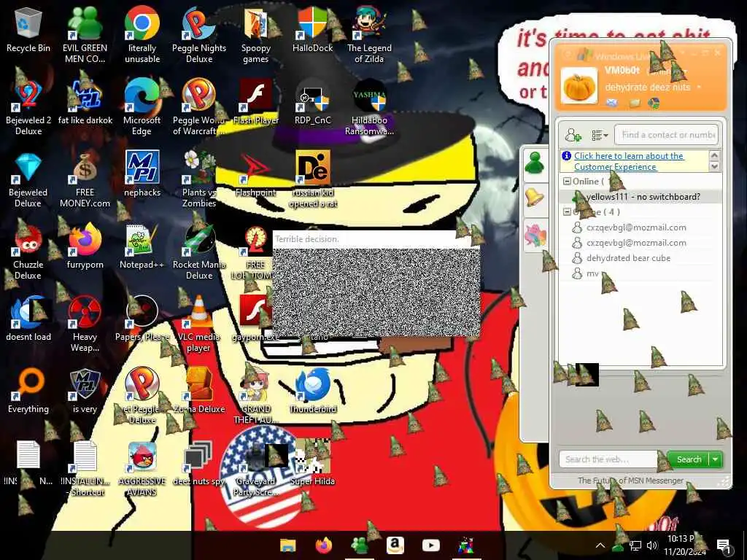Open the notification center icon in taskbar

tap(723, 545)
